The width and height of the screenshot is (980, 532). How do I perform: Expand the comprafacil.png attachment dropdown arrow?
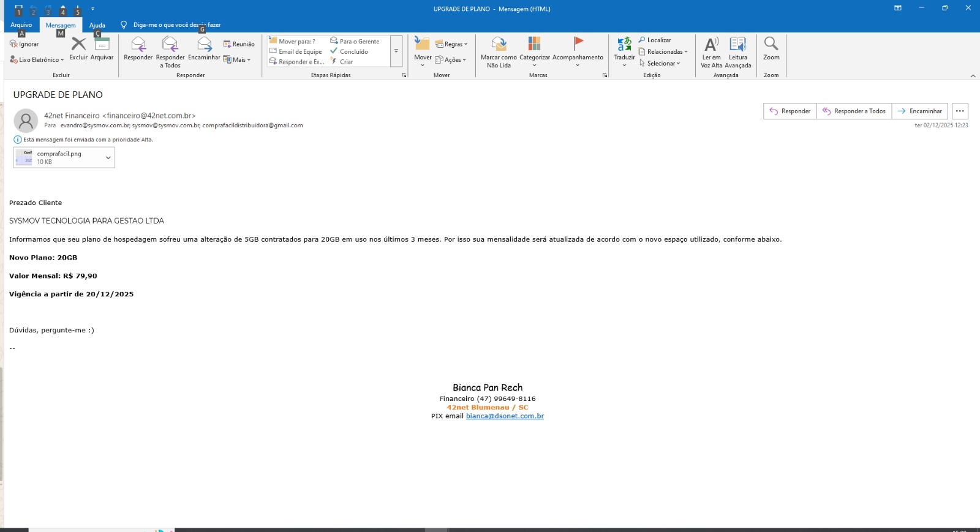pyautogui.click(x=108, y=158)
